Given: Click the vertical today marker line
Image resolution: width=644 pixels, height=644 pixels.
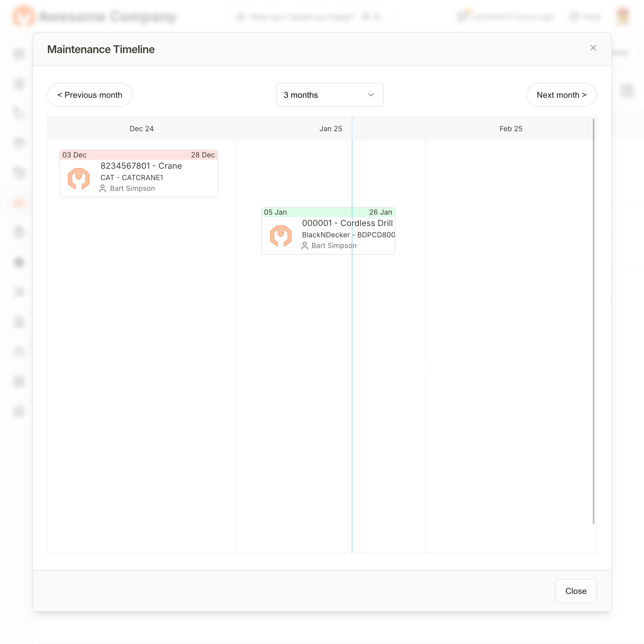Looking at the screenshot, I should [352, 367].
